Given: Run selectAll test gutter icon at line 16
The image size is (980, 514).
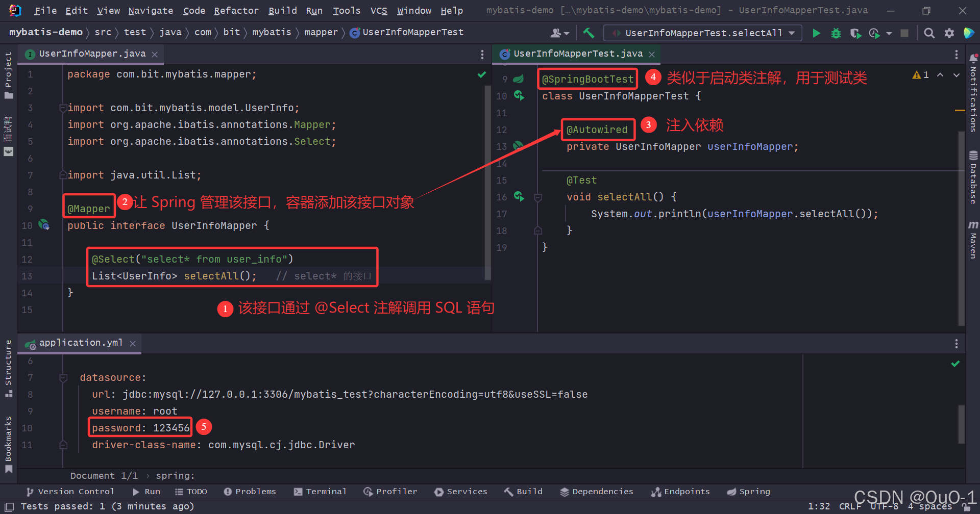Looking at the screenshot, I should (519, 196).
